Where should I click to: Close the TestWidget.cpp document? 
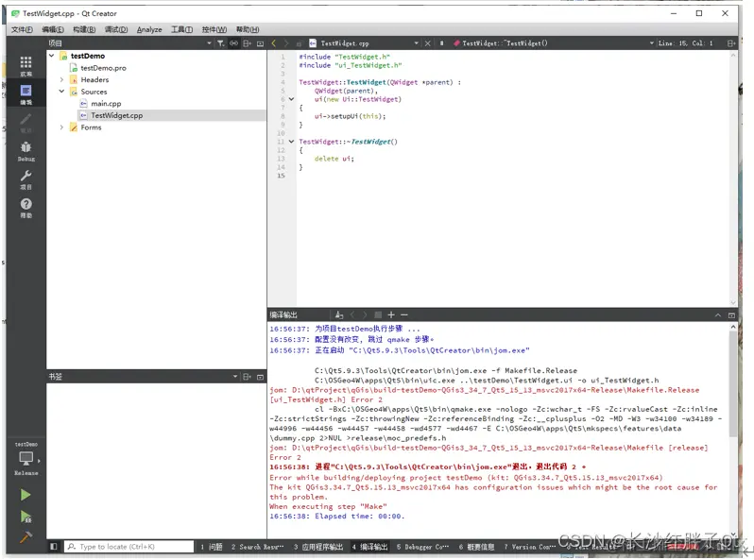(427, 43)
